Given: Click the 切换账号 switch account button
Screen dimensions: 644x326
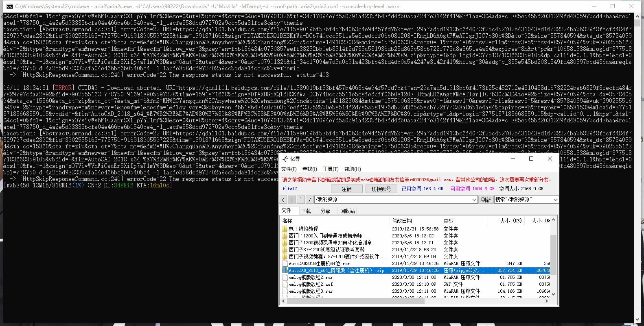Looking at the screenshot, I should point(381,189).
